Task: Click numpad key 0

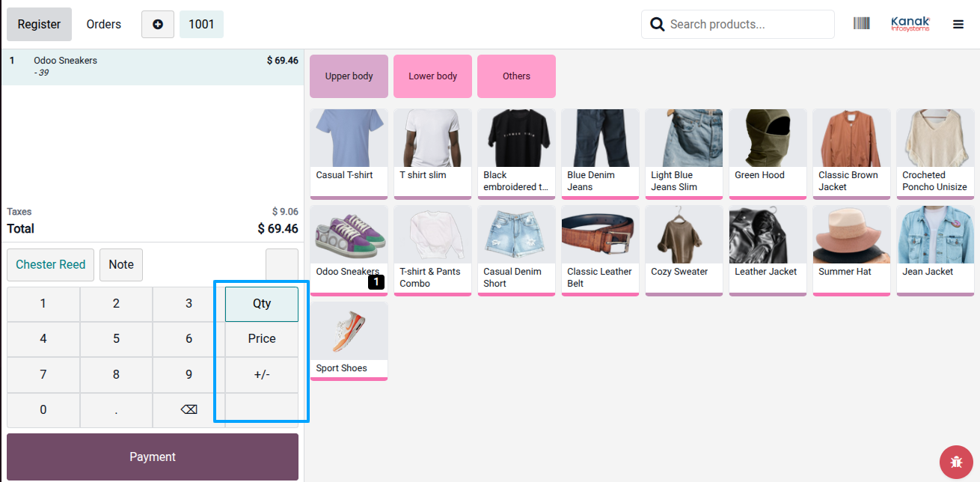Action: point(43,409)
